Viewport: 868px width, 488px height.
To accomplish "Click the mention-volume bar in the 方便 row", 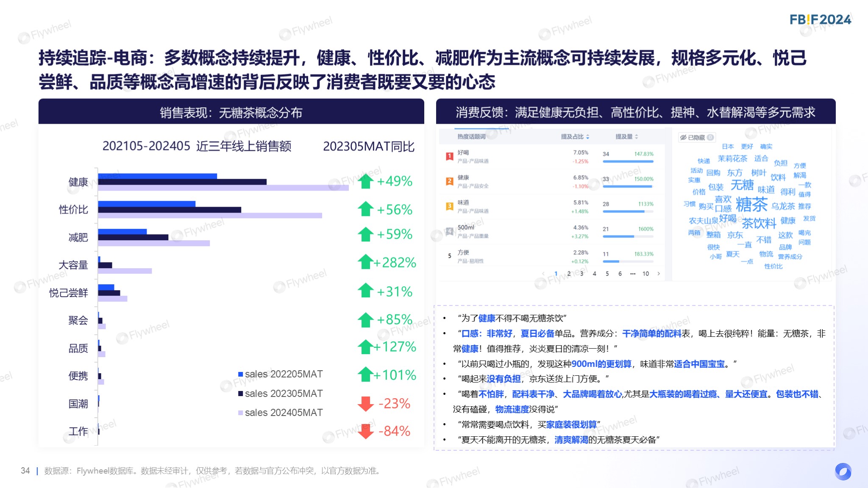I will point(628,261).
